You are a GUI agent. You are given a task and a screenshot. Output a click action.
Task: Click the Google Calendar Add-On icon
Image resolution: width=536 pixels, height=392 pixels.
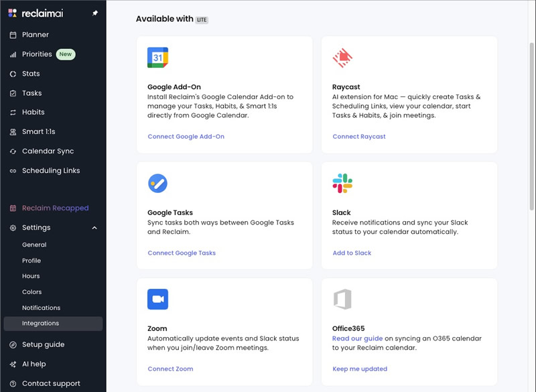(x=157, y=58)
